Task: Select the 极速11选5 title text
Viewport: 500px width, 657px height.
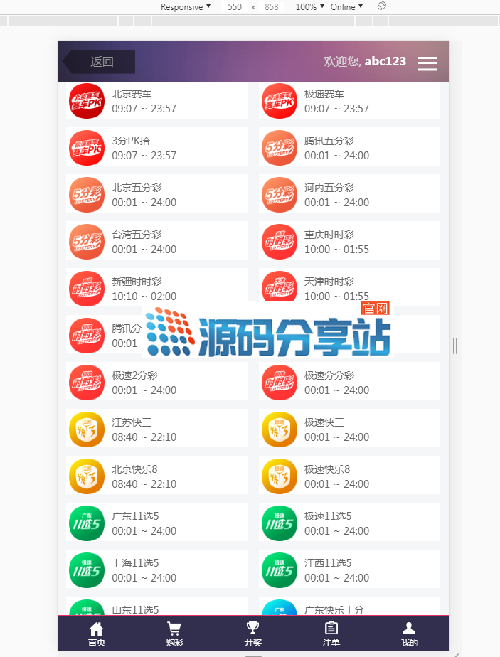Action: click(328, 517)
